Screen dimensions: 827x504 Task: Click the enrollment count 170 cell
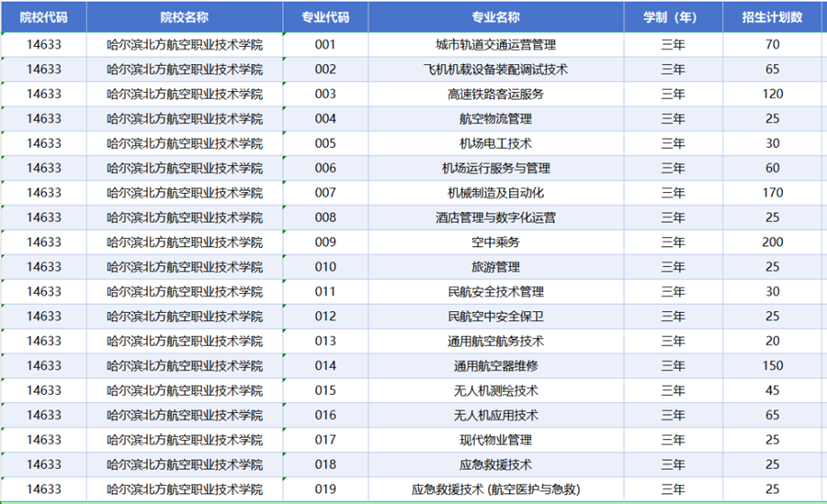772,193
